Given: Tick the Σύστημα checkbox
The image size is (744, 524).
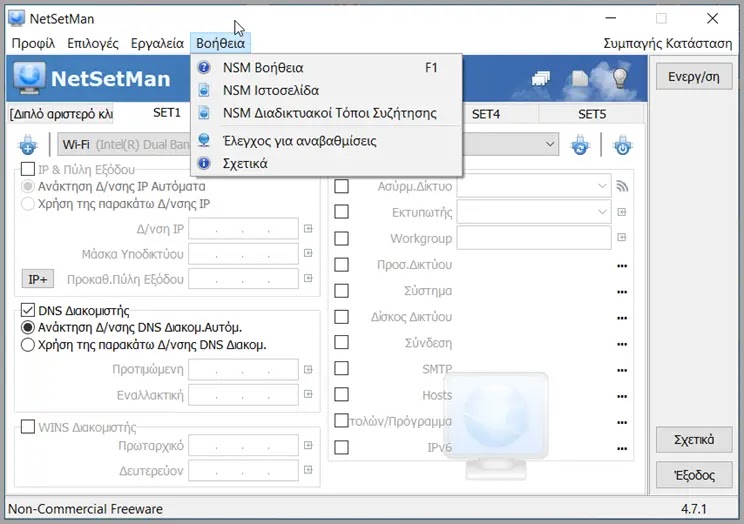Looking at the screenshot, I should 341,290.
